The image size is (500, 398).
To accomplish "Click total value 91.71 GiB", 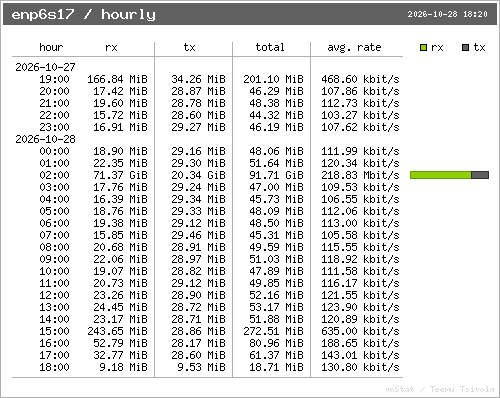I will tap(276, 175).
